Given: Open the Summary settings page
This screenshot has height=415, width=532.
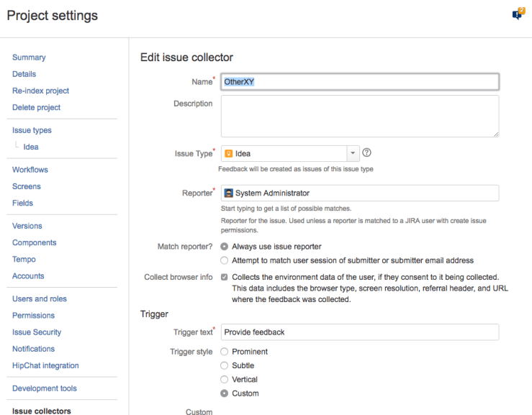Looking at the screenshot, I should 29,58.
